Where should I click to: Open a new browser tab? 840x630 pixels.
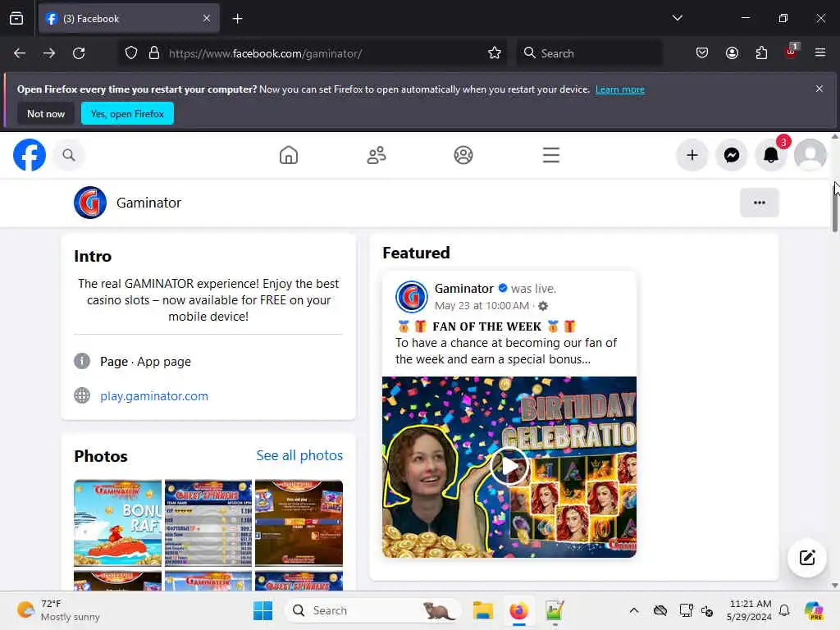pos(237,19)
